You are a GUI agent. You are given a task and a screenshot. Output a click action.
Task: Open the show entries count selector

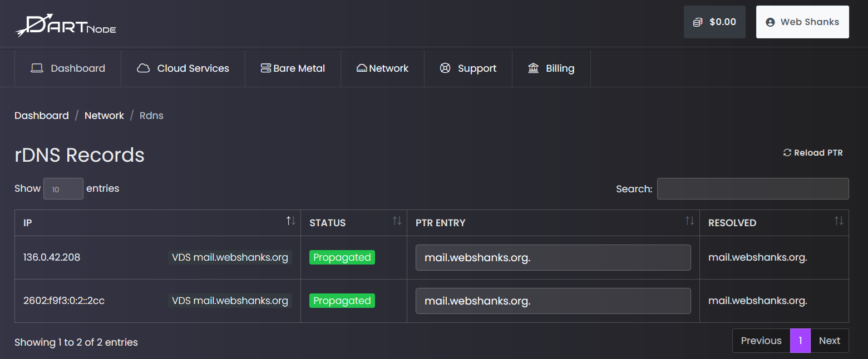[63, 189]
